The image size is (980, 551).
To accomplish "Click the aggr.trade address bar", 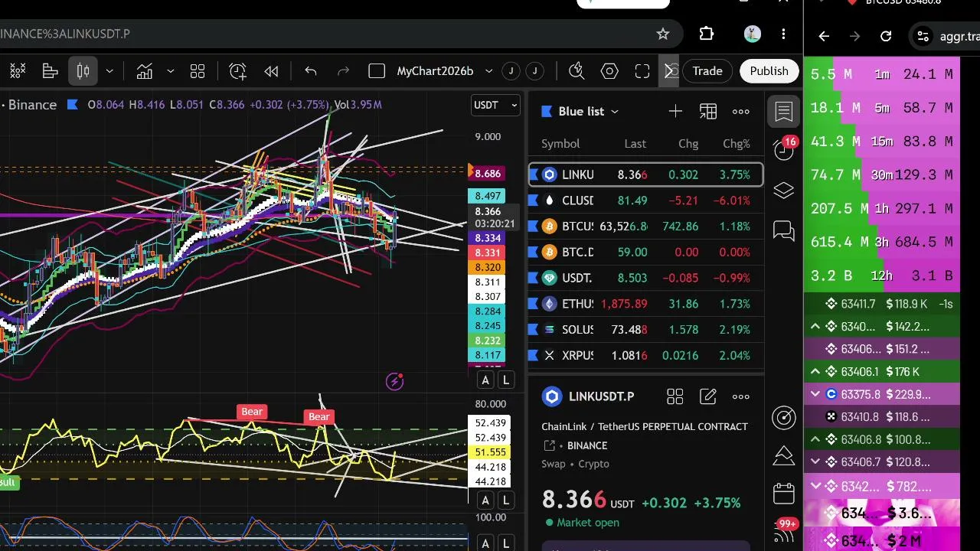I will [x=946, y=36].
